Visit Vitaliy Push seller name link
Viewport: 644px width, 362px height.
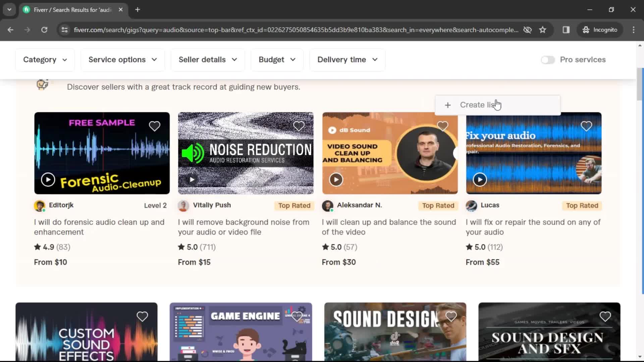point(212,205)
